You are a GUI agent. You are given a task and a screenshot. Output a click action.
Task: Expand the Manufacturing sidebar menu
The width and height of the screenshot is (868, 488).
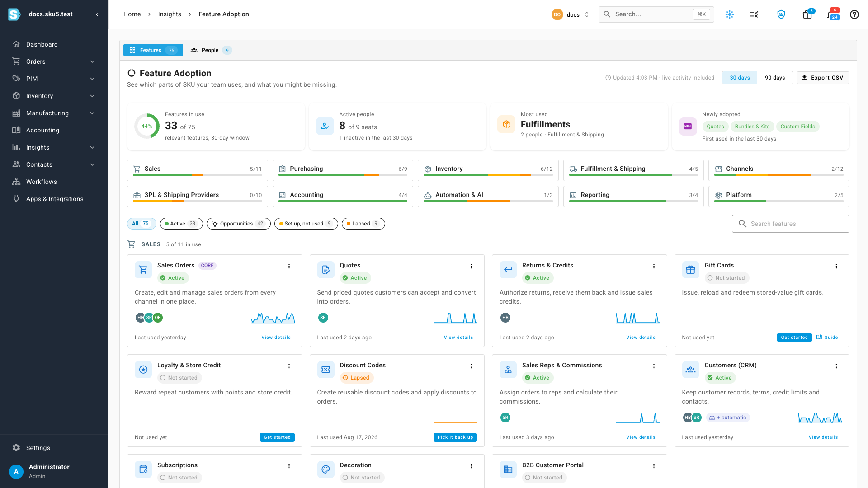pos(54,113)
